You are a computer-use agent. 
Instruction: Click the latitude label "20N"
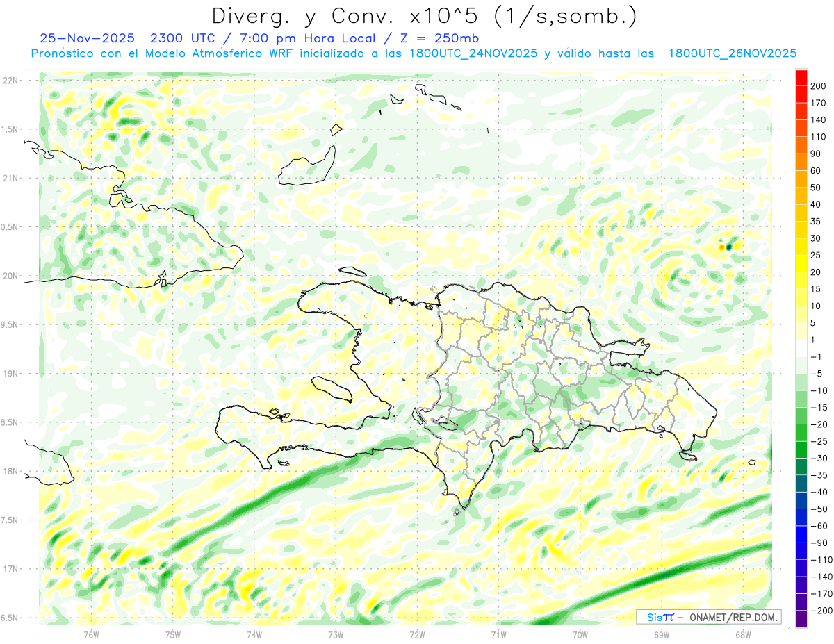[x=11, y=276]
